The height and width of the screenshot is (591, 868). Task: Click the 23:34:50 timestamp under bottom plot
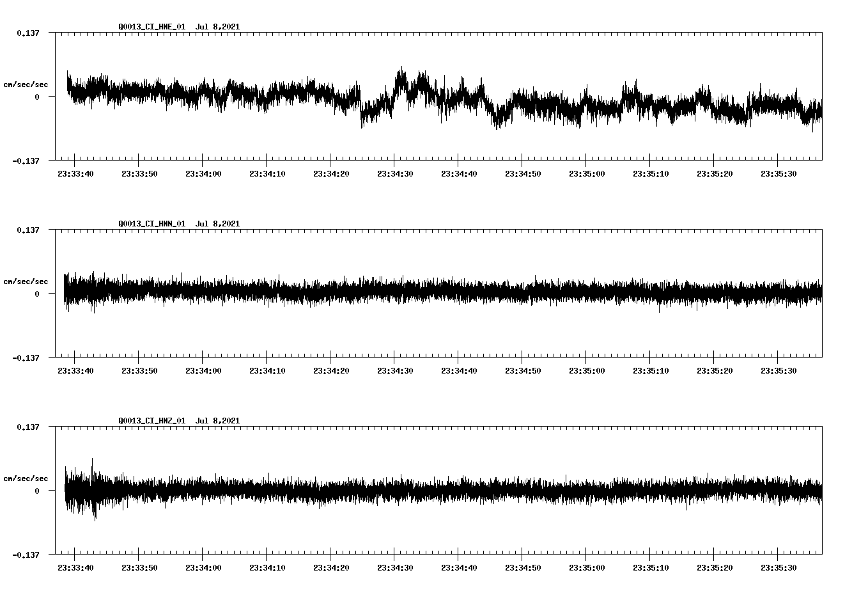522,567
